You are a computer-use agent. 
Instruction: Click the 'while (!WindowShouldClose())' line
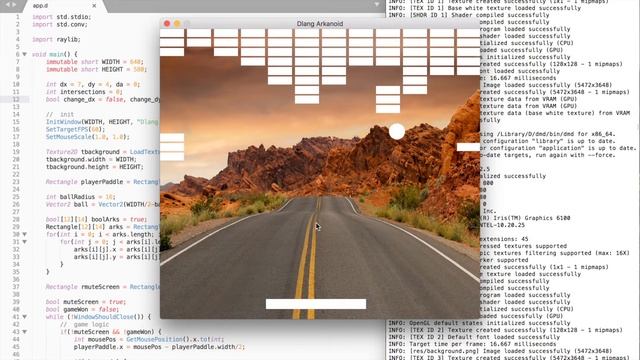tap(98, 317)
